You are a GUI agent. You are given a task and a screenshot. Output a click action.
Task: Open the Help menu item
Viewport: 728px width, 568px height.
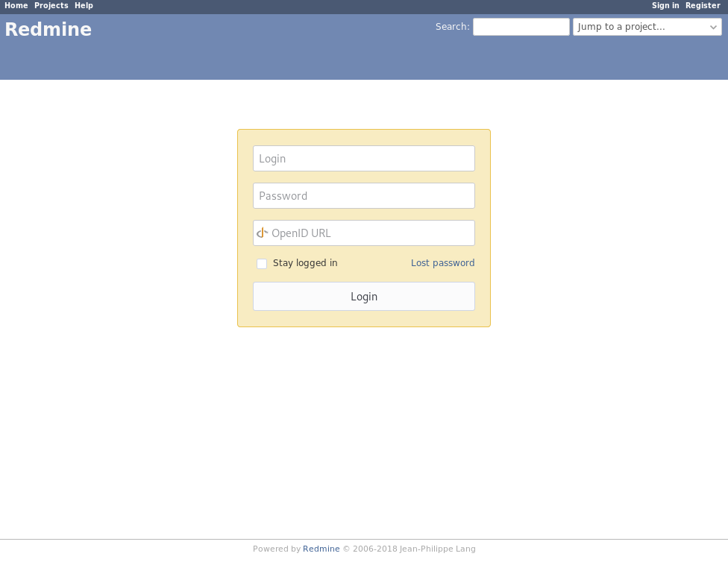coord(84,5)
